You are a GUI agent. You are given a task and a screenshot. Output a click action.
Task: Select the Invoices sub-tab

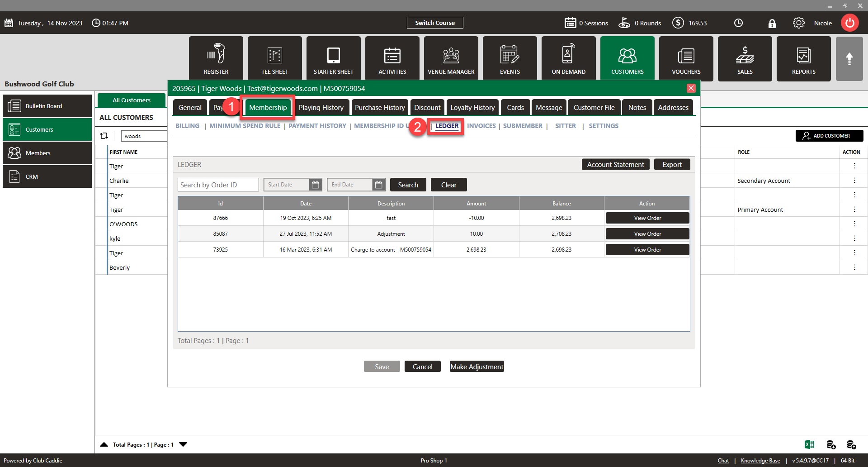481,126
